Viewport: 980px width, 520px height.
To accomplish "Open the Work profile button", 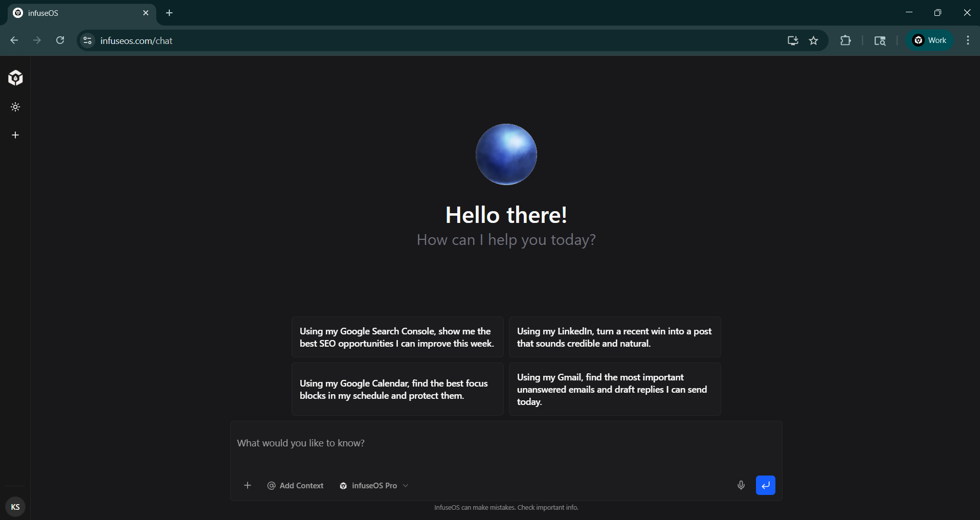I will (x=930, y=40).
